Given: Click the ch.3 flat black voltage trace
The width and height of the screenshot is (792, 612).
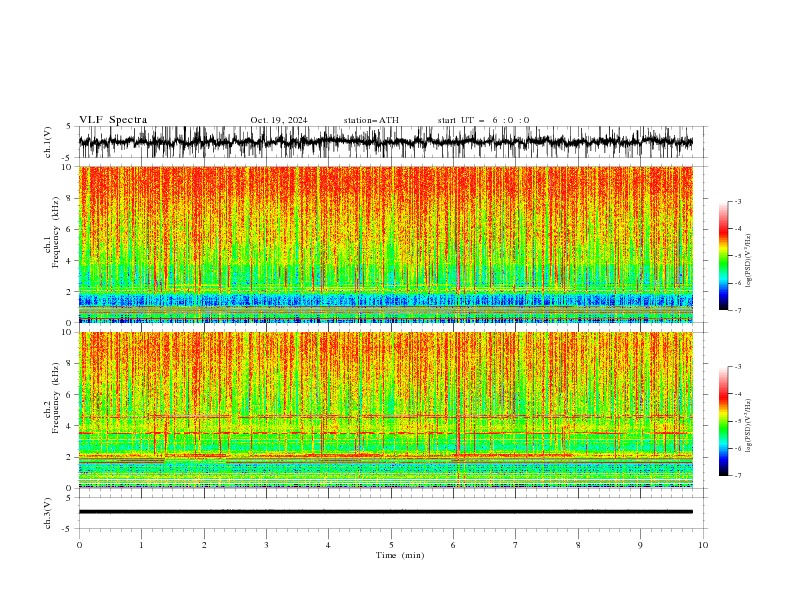Looking at the screenshot, I should 385,512.
